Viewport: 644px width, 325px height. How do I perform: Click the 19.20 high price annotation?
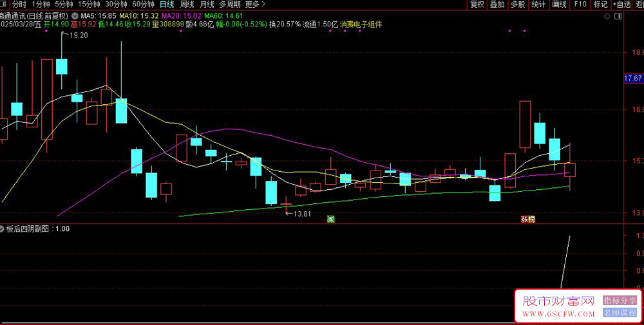[79, 35]
